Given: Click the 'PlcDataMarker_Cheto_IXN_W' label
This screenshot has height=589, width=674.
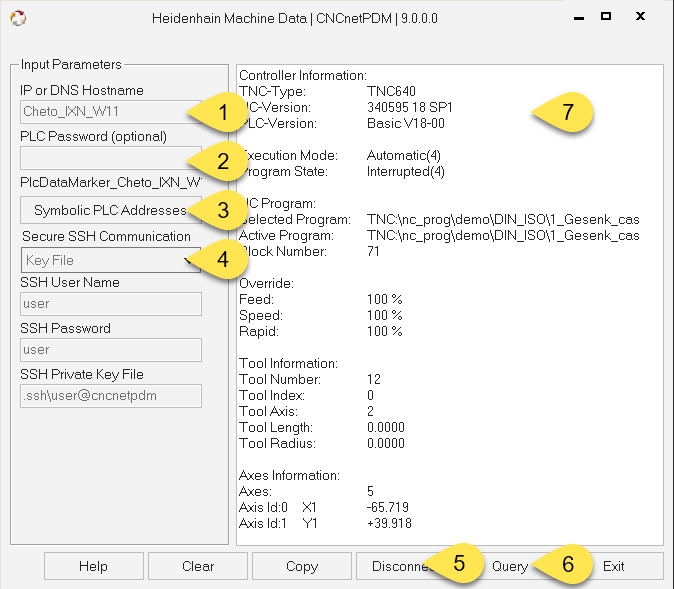Looking at the screenshot, I should [x=110, y=183].
